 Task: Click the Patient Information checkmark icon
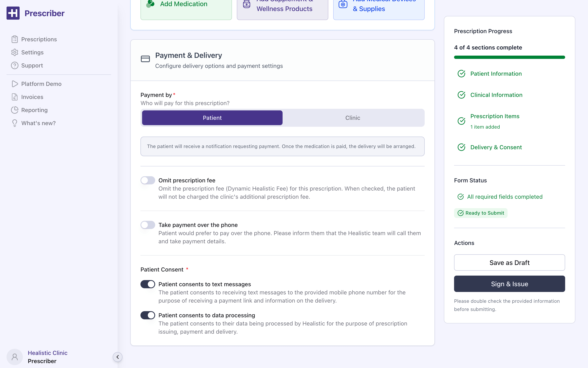click(x=461, y=74)
